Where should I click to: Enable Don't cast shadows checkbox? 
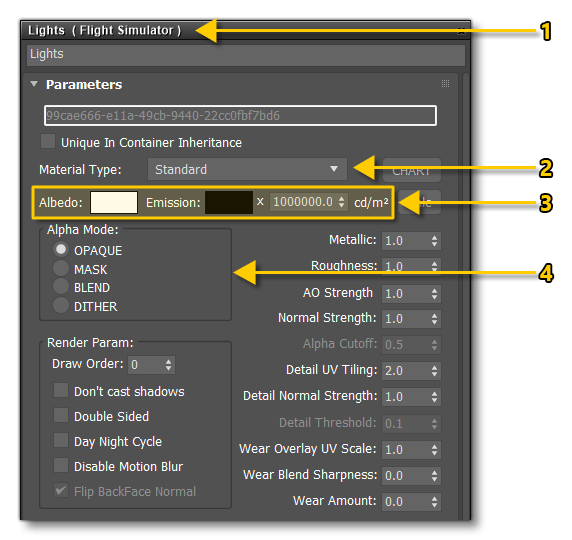coord(61,390)
